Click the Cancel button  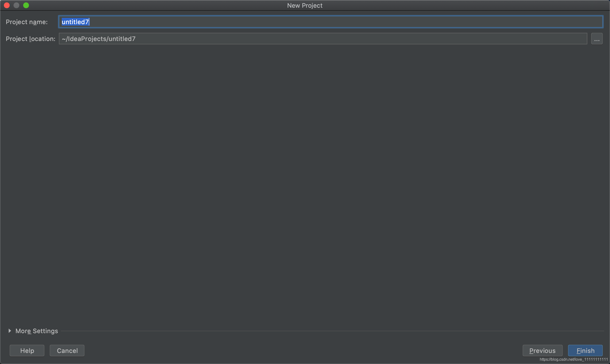67,350
